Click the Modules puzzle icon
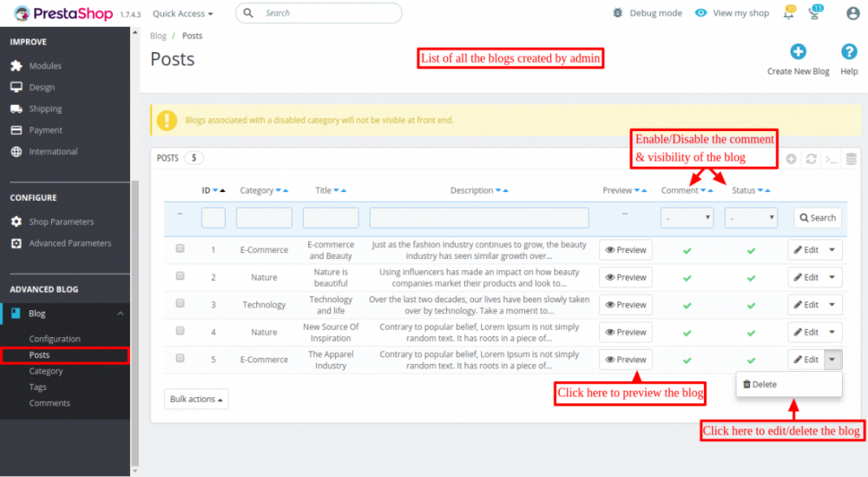868x477 pixels. click(x=16, y=66)
